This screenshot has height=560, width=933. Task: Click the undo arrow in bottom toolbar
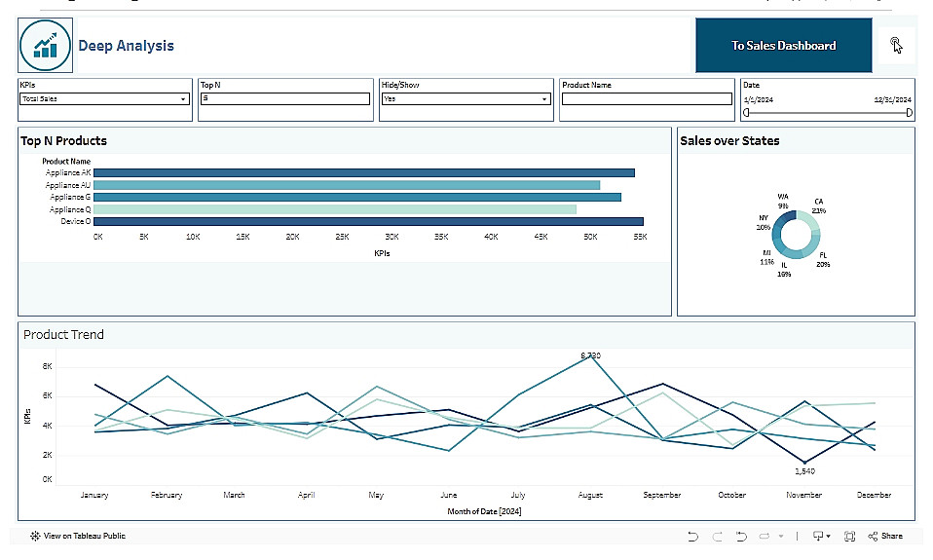(692, 537)
